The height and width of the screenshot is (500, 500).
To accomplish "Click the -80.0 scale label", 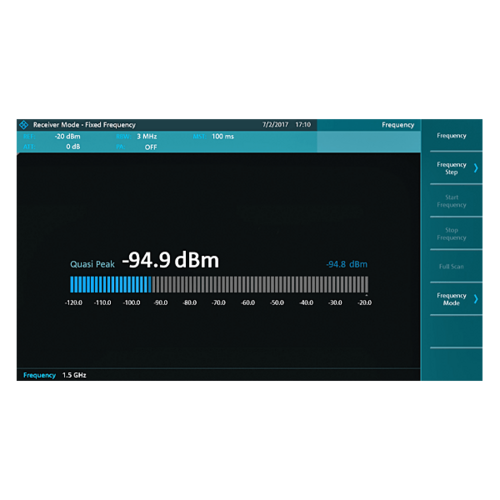I will pyautogui.click(x=190, y=303).
